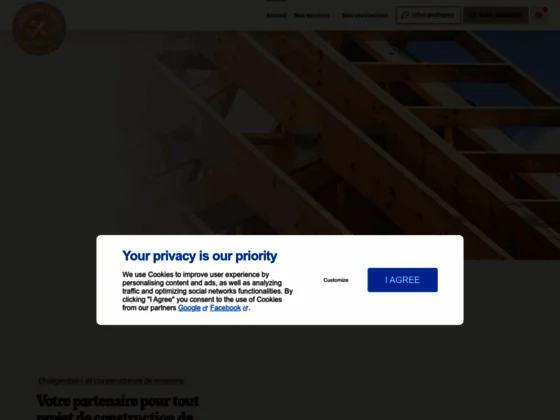Click the dark contact button in header
560x420 pixels.
pos(496,15)
